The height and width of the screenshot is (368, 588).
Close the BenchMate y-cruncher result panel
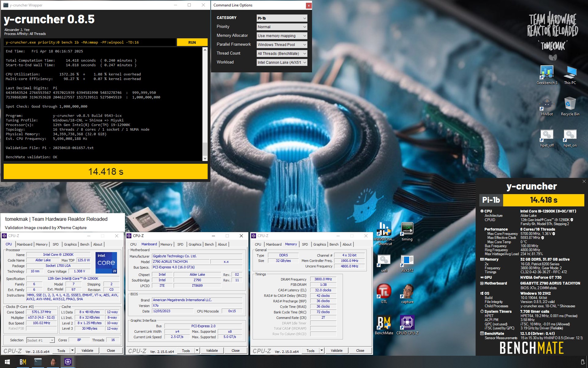[x=584, y=182]
